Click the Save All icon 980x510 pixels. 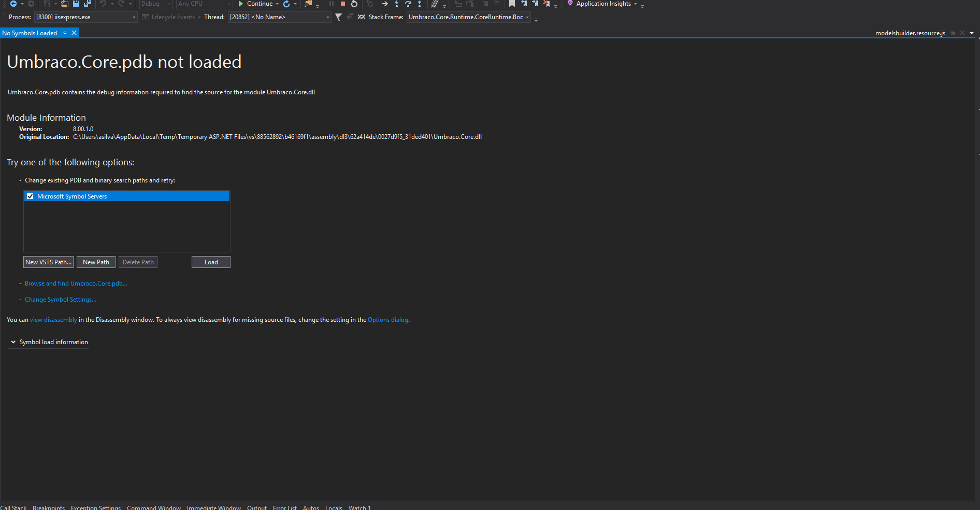pos(88,4)
